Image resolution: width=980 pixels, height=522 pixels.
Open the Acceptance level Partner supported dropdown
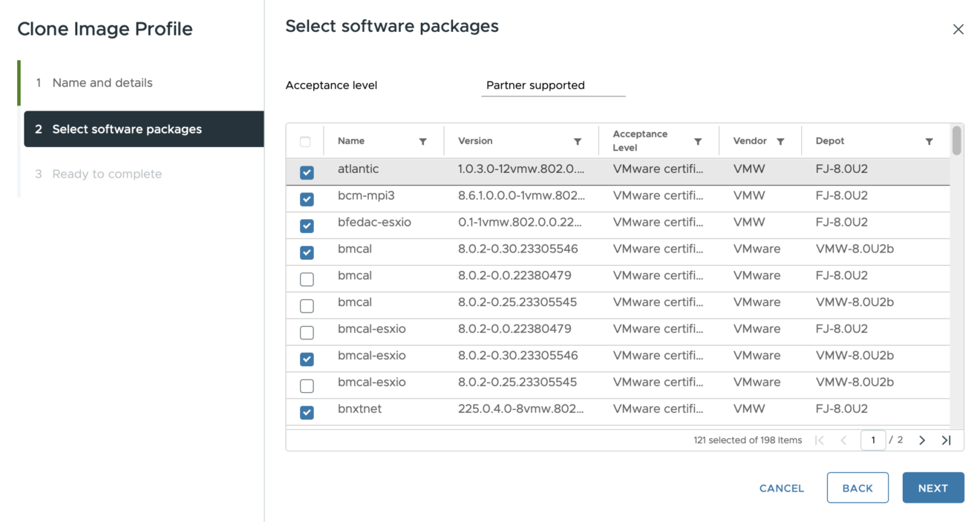553,85
